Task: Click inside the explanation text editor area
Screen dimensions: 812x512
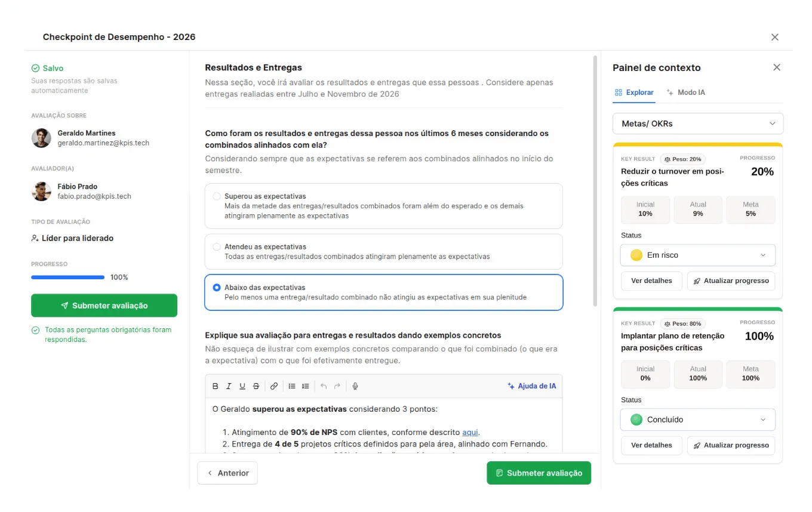Action: click(x=384, y=426)
